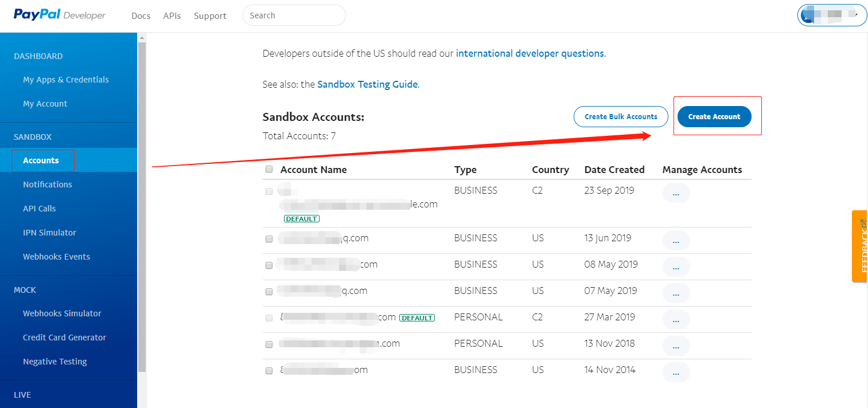The image size is (868, 408).
Task: Click PERSONAL type in the 13 Nov 2018 row
Action: pyautogui.click(x=478, y=343)
